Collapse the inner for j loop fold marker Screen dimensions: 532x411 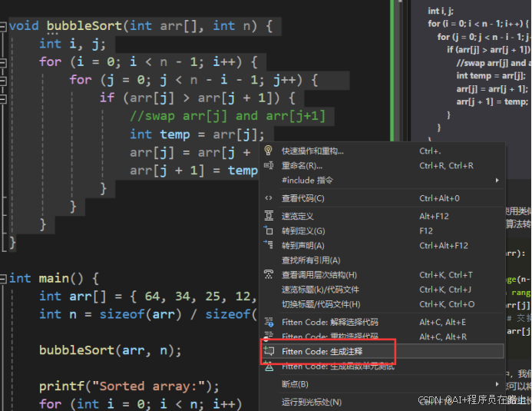click(x=3, y=81)
